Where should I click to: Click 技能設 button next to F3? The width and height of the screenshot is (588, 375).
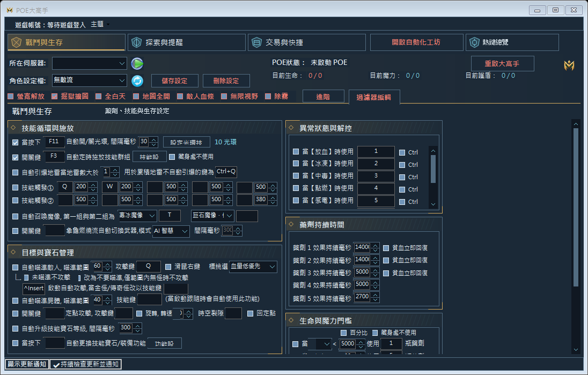[149, 157]
